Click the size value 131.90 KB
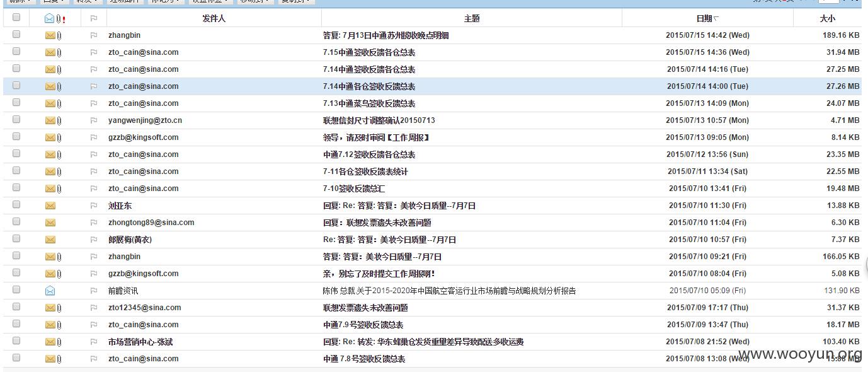 [x=842, y=291]
